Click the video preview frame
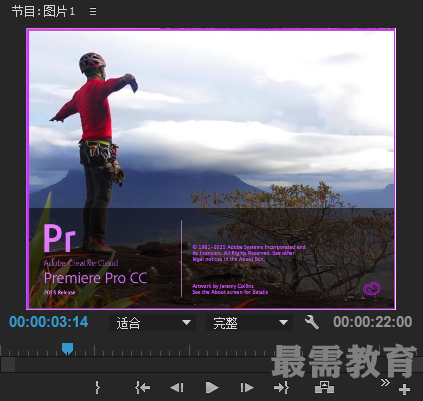The image size is (423, 401). [211, 169]
